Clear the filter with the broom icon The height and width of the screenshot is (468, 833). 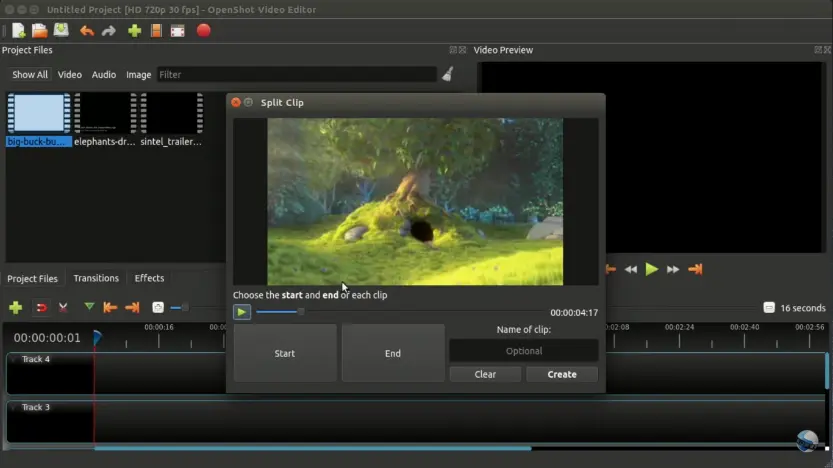click(448, 74)
